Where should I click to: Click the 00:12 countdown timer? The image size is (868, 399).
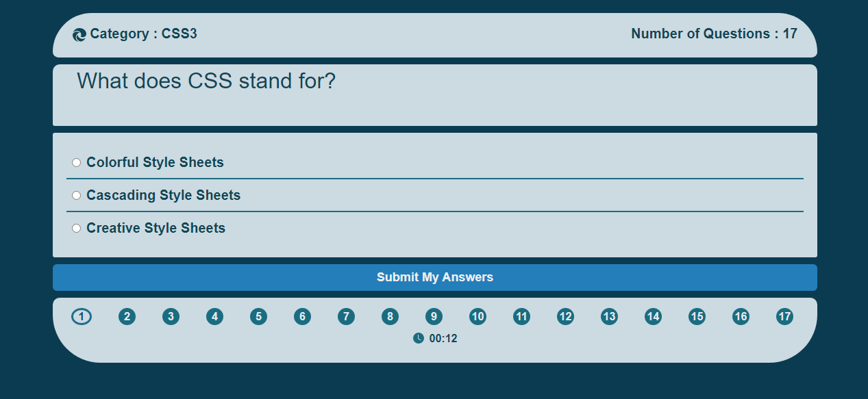tap(443, 338)
